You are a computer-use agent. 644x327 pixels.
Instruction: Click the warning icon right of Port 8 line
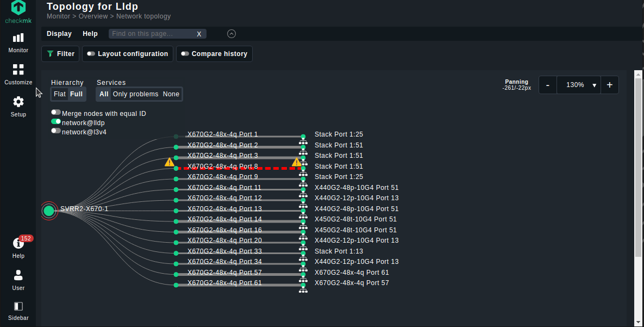296,163
